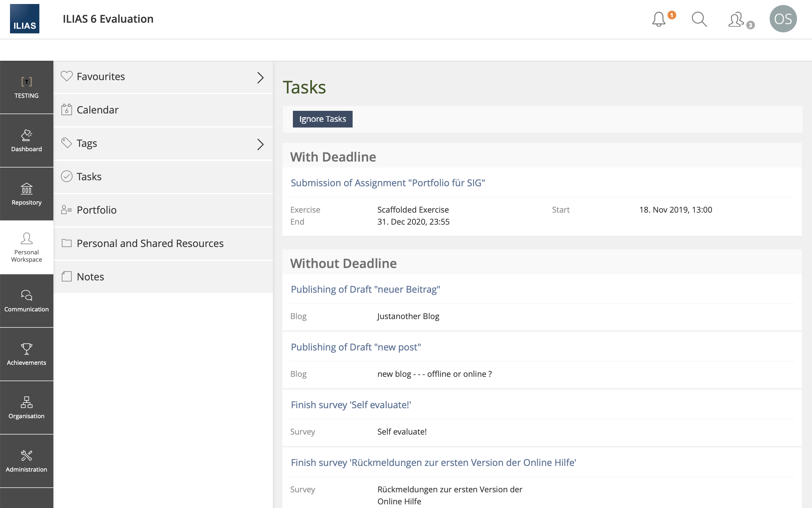
Task: Open the Who is online contacts icon
Action: coord(737,19)
